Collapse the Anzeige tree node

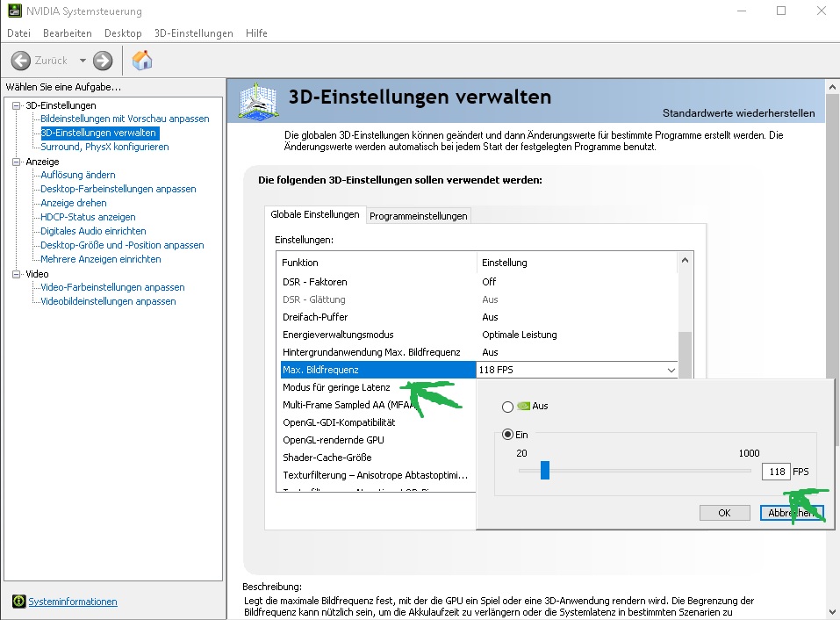click(x=16, y=162)
